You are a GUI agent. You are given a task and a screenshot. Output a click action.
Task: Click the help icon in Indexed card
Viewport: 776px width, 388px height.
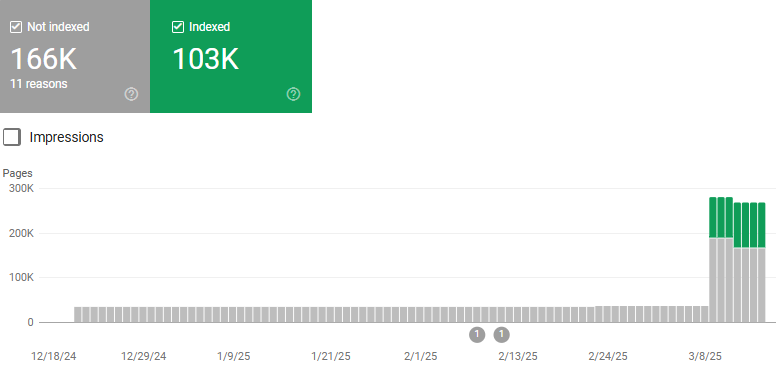pyautogui.click(x=293, y=94)
